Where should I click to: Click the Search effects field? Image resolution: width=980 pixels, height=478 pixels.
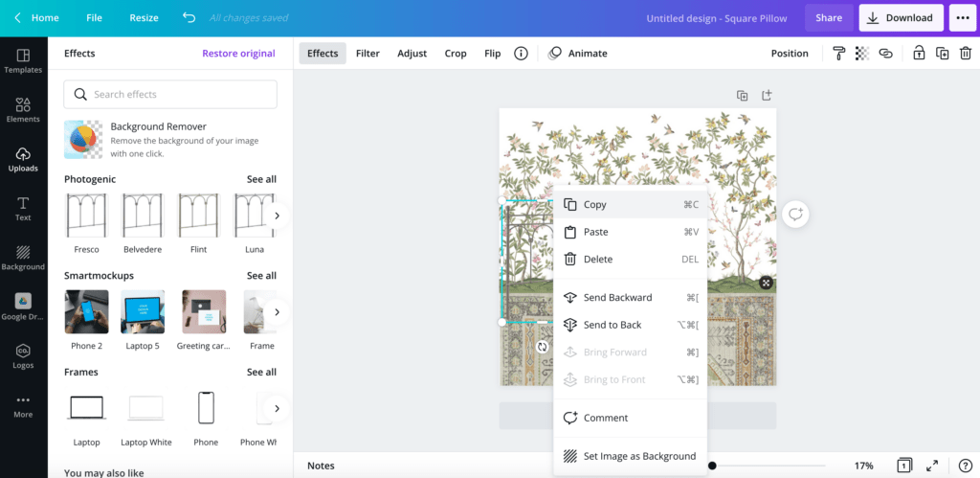(170, 95)
